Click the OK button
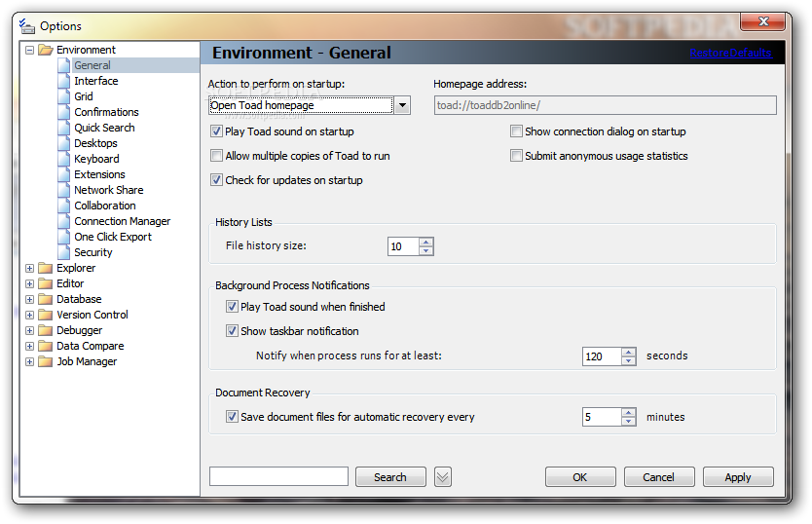Image resolution: width=812 pixels, height=524 pixels. pos(580,477)
